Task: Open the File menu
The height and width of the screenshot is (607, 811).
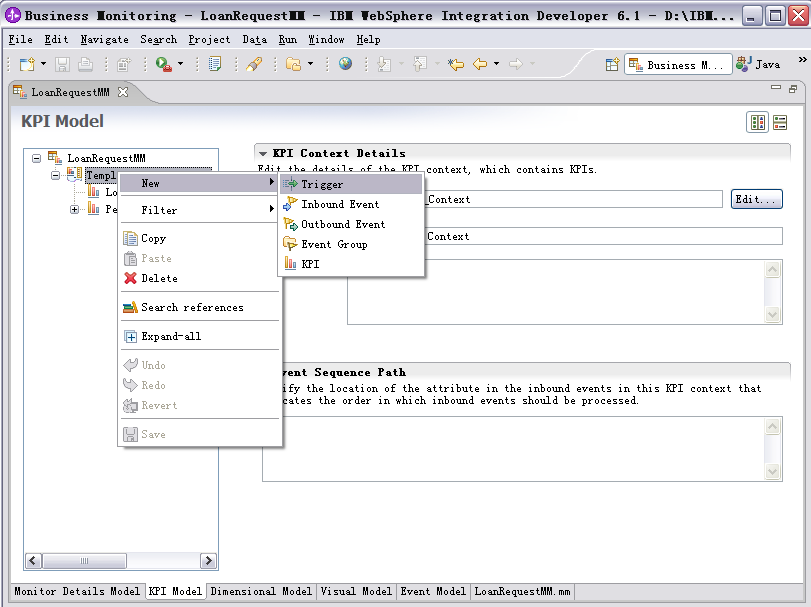Action: (20, 39)
